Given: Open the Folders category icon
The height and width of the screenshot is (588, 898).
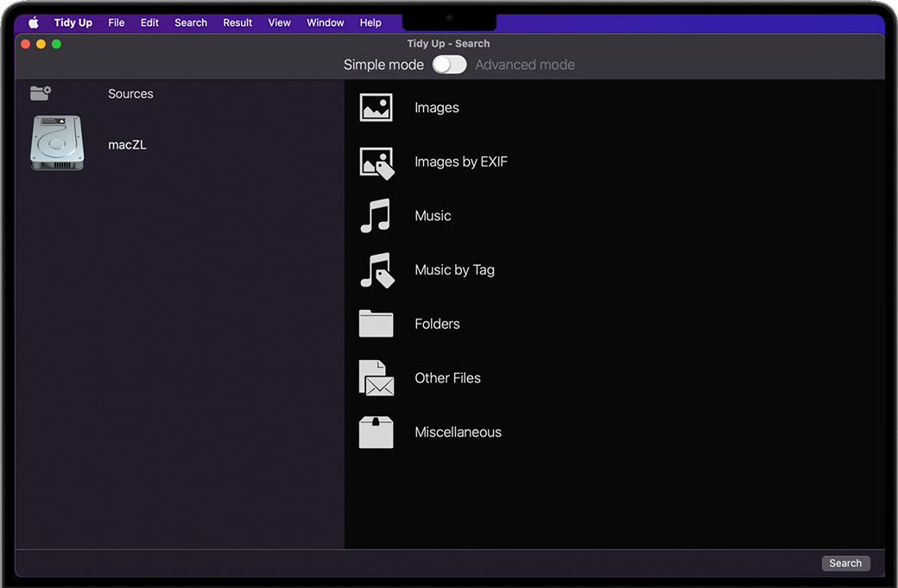Looking at the screenshot, I should 376,324.
